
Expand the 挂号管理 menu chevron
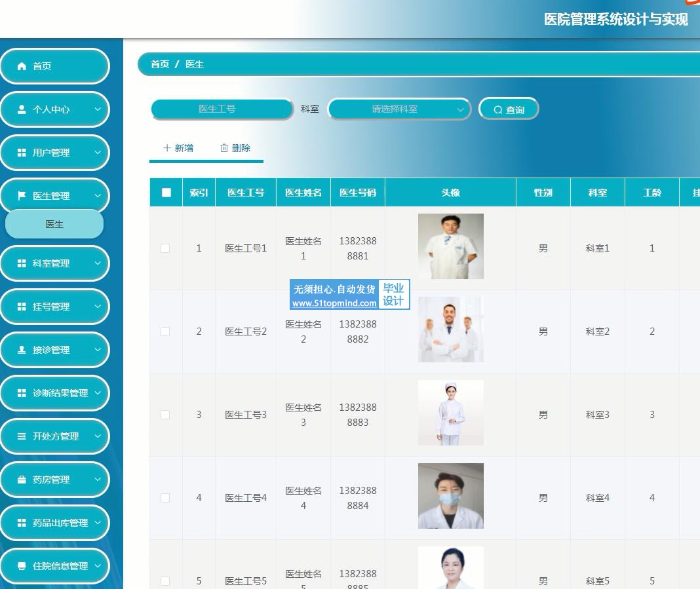click(x=98, y=306)
